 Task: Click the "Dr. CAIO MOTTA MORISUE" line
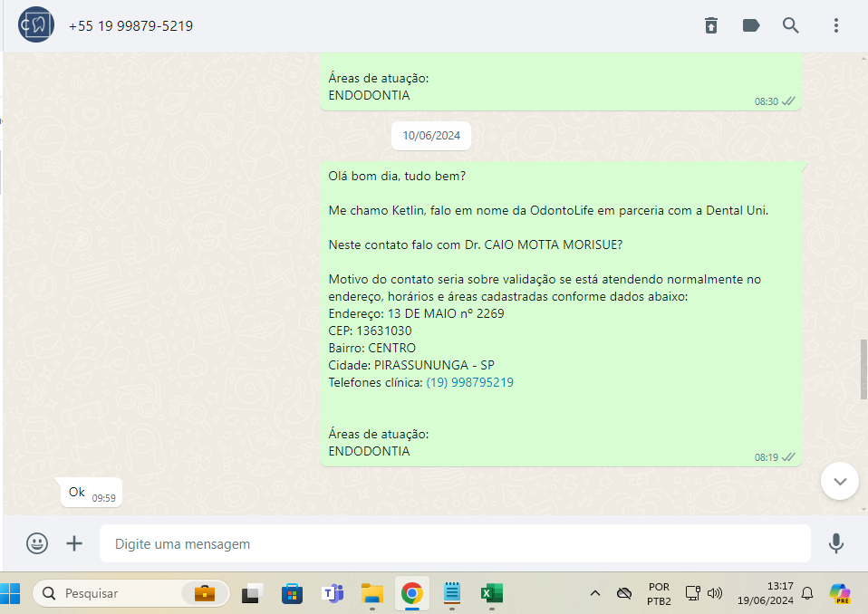pos(476,245)
